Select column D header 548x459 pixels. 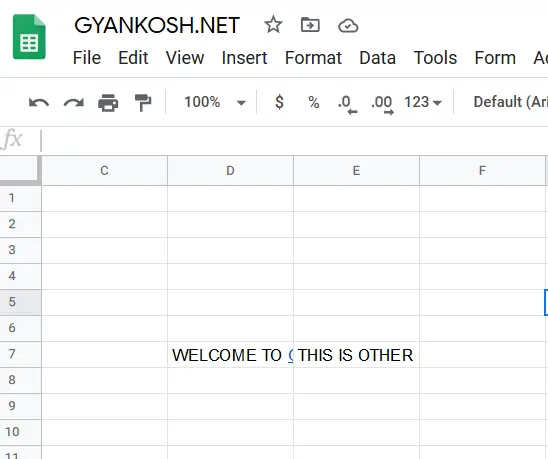coord(230,171)
